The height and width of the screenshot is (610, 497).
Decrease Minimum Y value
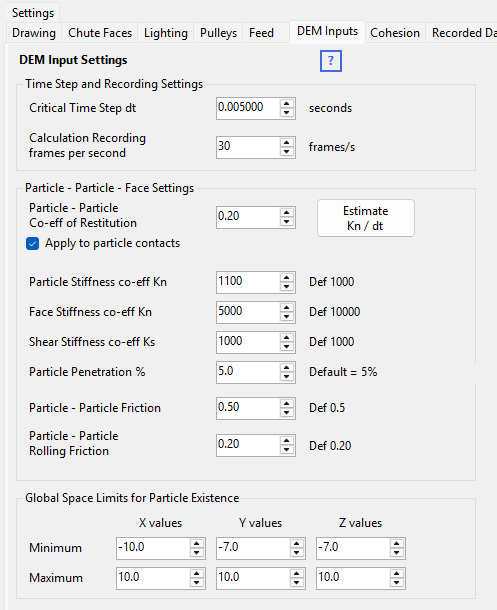[297, 553]
